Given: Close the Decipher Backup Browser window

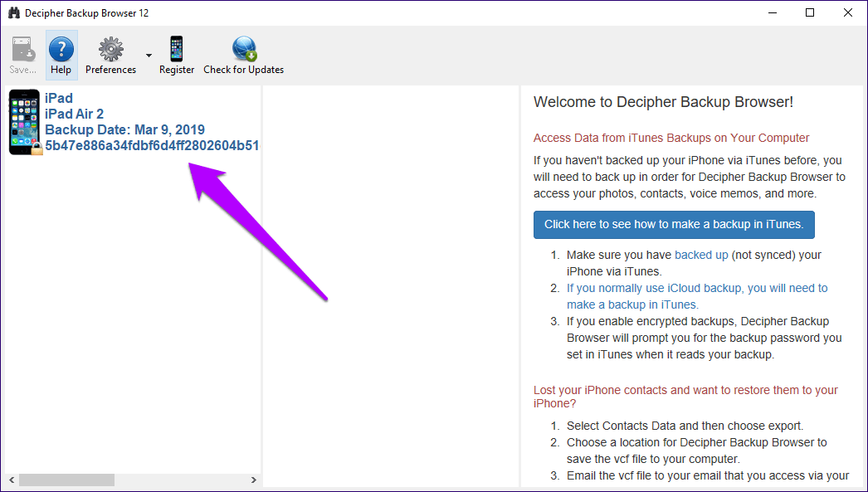Looking at the screenshot, I should [847, 12].
